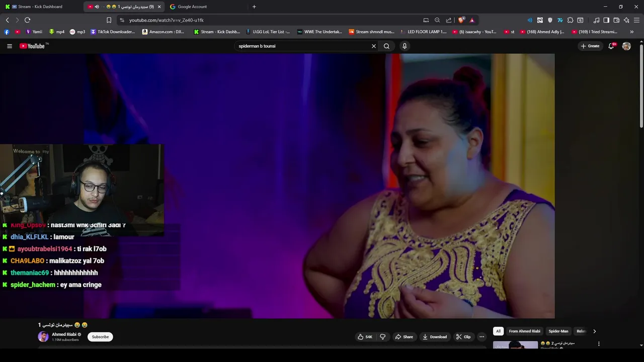Open the mp3 bookmark
This screenshot has width=644, height=362.
[x=77, y=32]
